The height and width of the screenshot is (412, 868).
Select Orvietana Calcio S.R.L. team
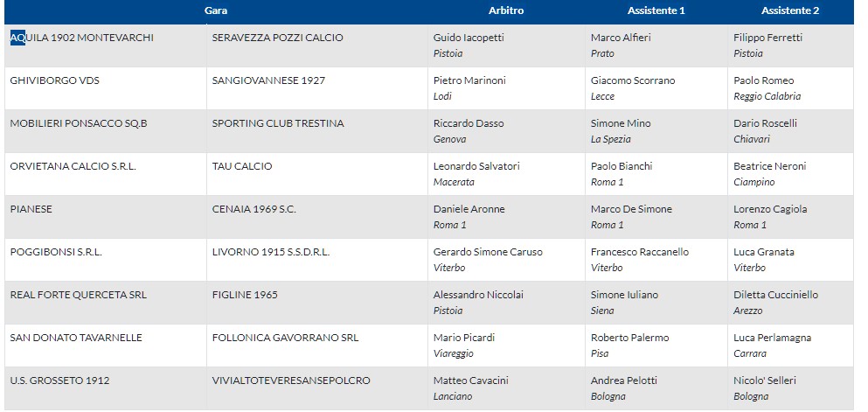(73, 166)
